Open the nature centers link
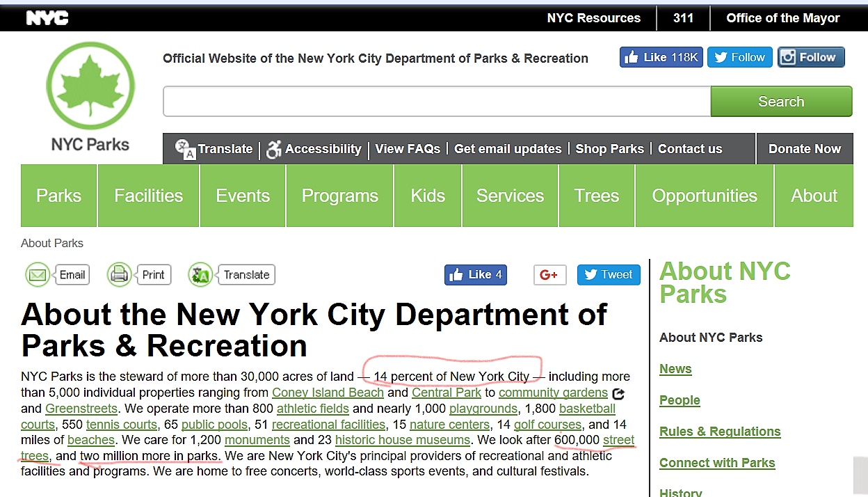Viewport: 868px width, 497px height. click(x=451, y=425)
